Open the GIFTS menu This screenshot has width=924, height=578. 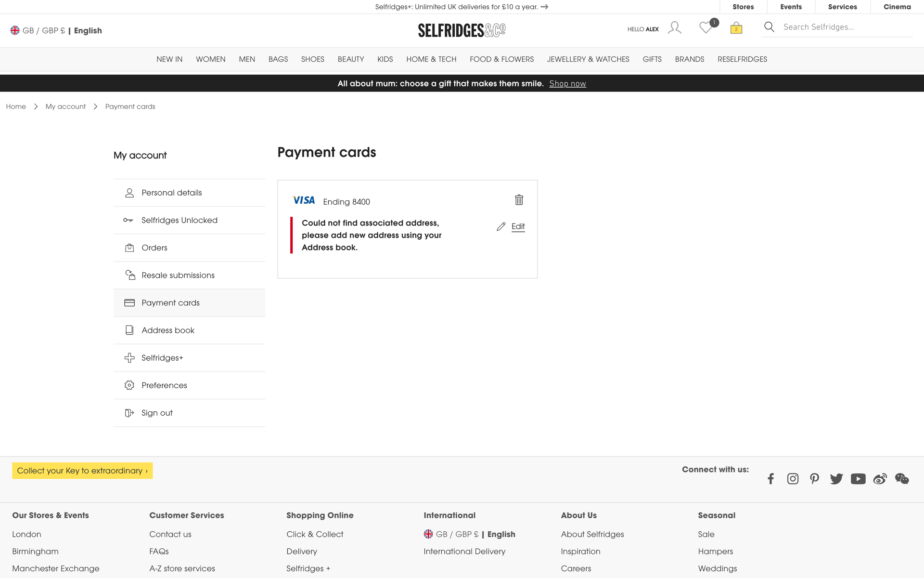pos(652,59)
